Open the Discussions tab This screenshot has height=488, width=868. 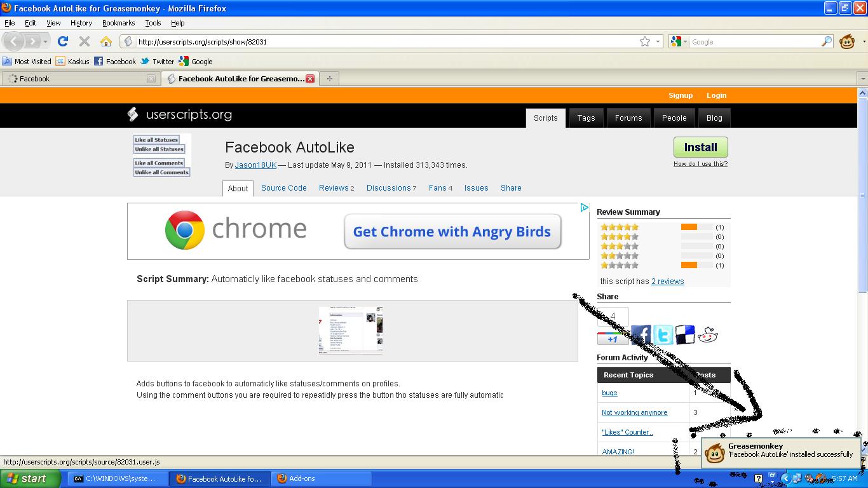click(391, 188)
